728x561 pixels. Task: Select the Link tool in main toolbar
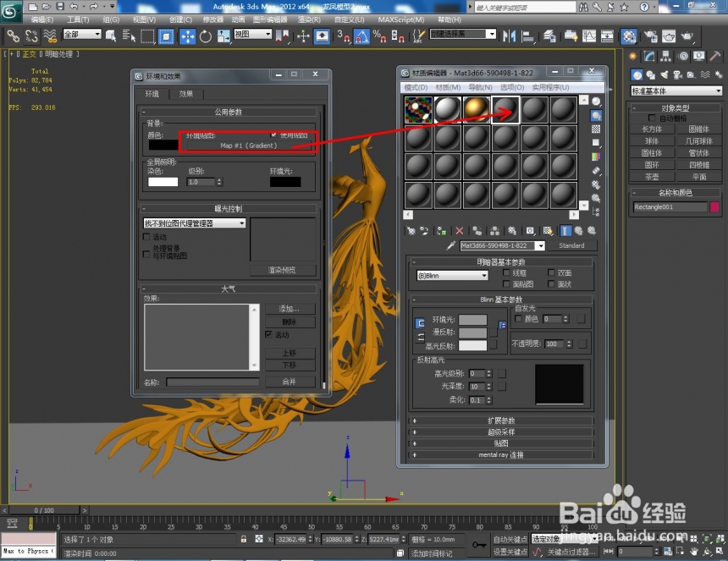pos(13,36)
